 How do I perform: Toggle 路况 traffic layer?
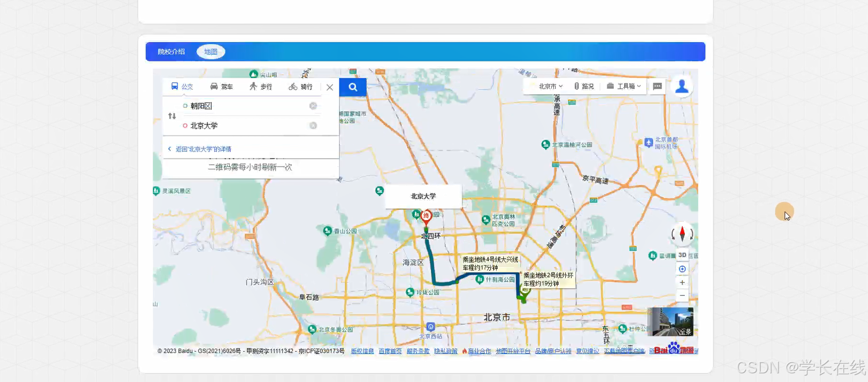point(584,87)
